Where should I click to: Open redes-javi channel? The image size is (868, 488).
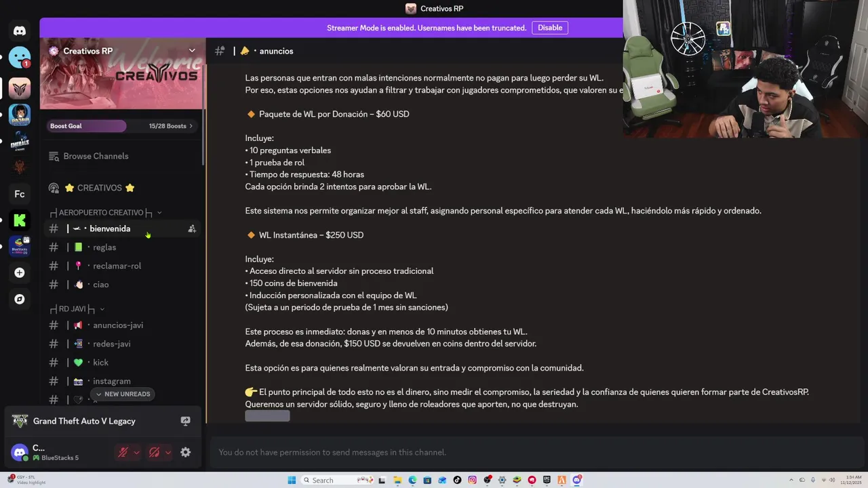coord(123,344)
